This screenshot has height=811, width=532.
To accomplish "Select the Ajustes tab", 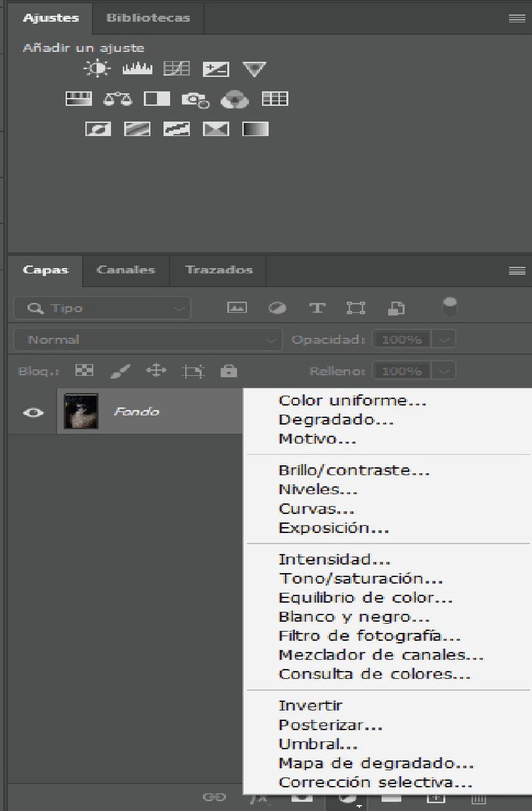I will 51,18.
